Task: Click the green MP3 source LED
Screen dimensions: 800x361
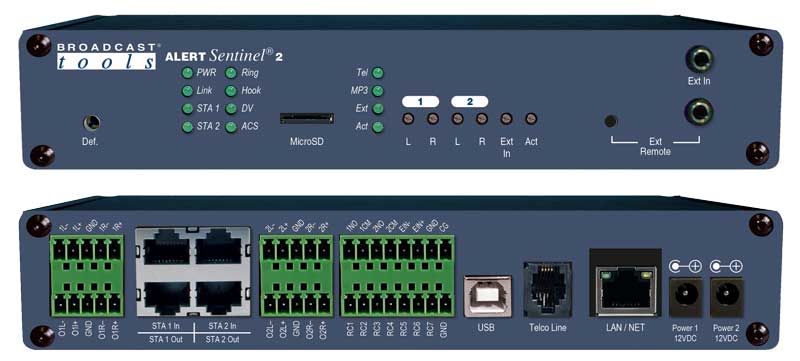Action: pos(378,91)
